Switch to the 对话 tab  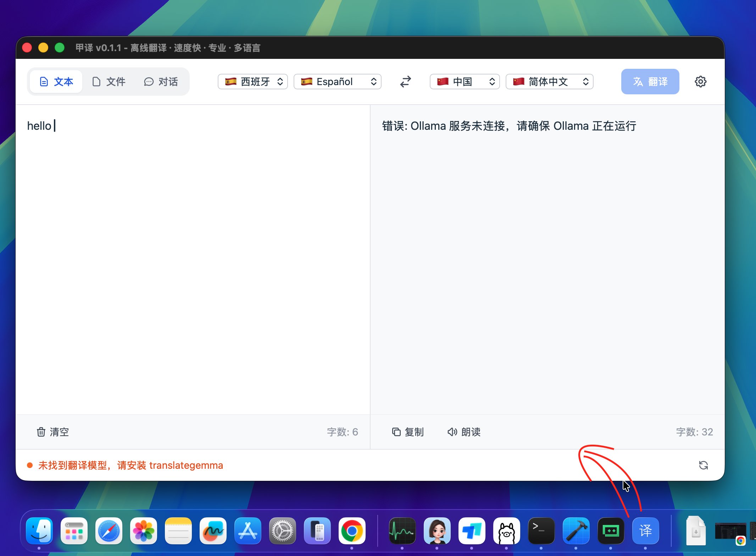click(161, 82)
